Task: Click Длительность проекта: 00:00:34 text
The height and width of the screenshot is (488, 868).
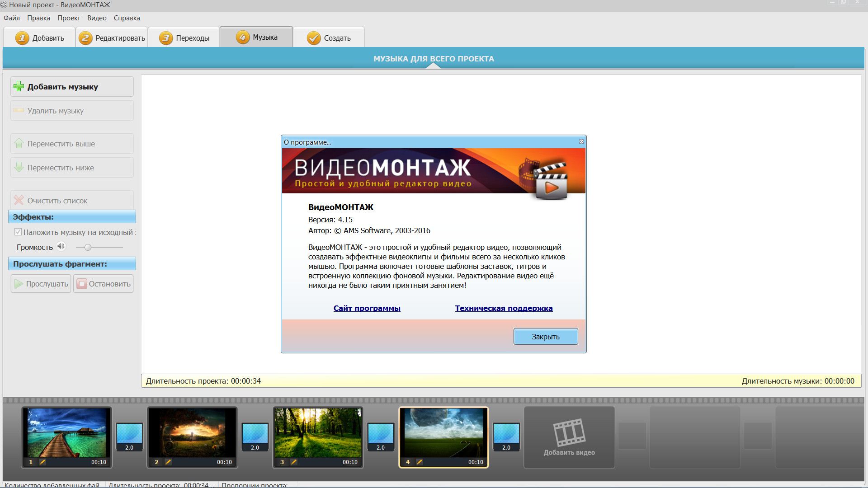Action: tap(203, 381)
